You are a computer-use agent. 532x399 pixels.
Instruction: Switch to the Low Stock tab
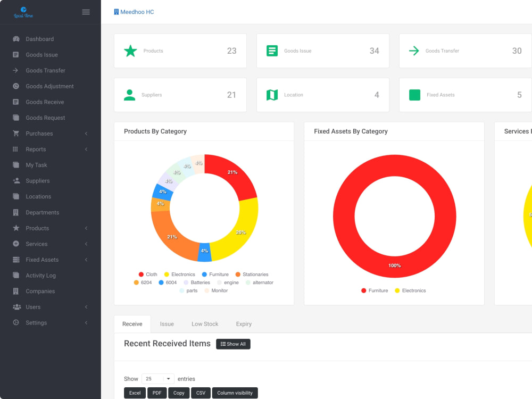click(x=205, y=324)
